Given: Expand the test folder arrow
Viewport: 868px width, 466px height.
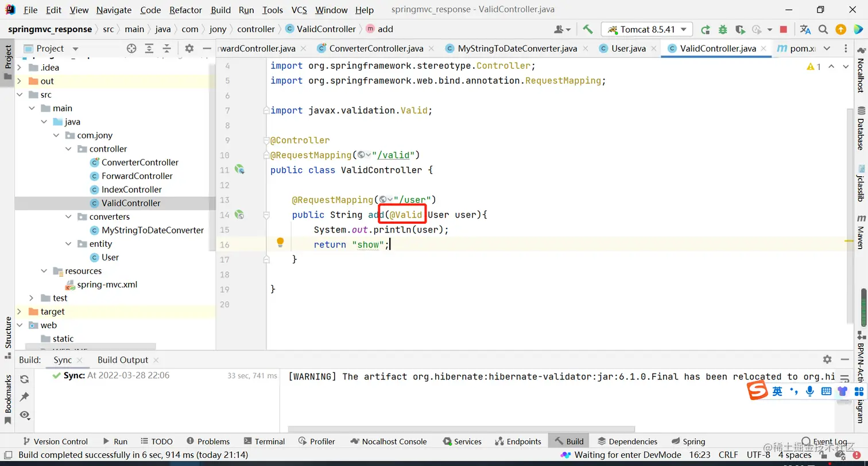Looking at the screenshot, I should [32, 298].
